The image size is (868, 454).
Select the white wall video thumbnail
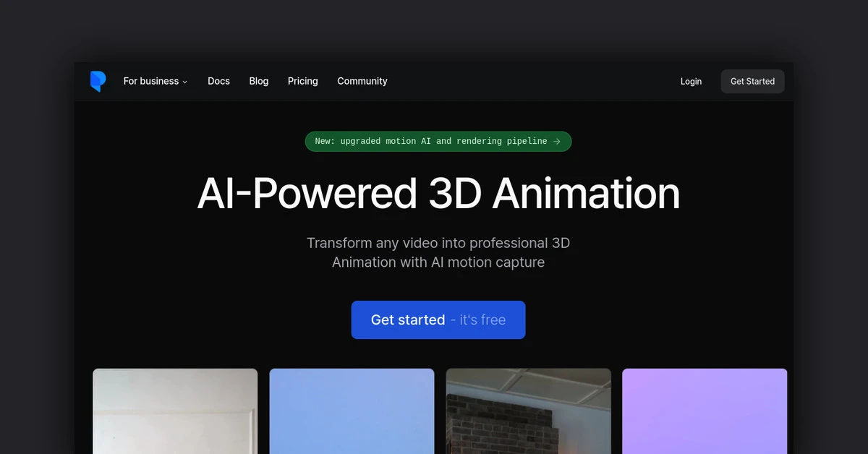point(175,411)
